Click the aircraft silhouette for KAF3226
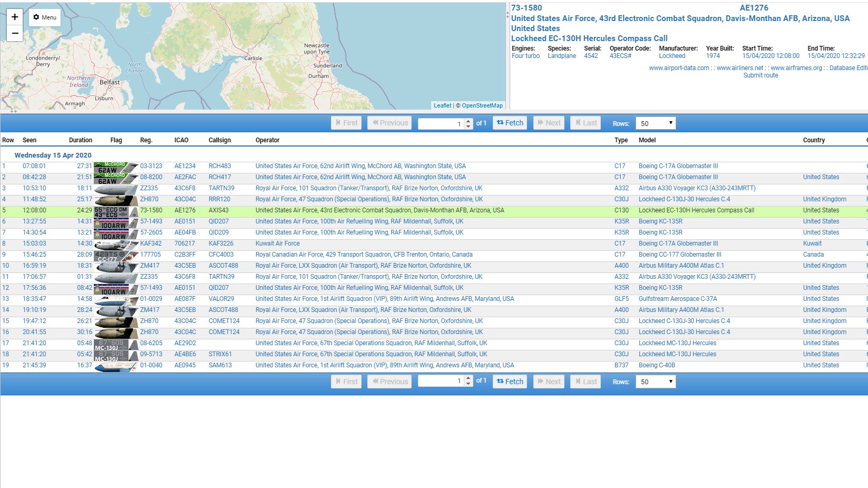 116,245
